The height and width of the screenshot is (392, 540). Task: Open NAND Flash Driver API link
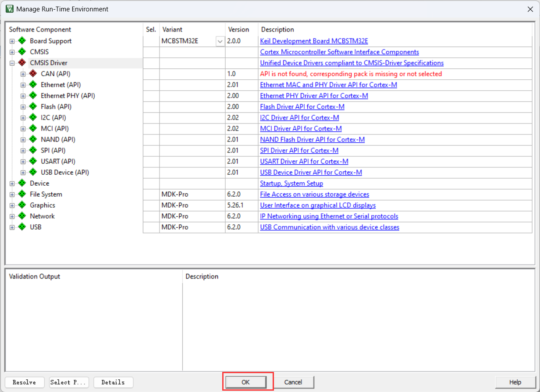pos(312,140)
